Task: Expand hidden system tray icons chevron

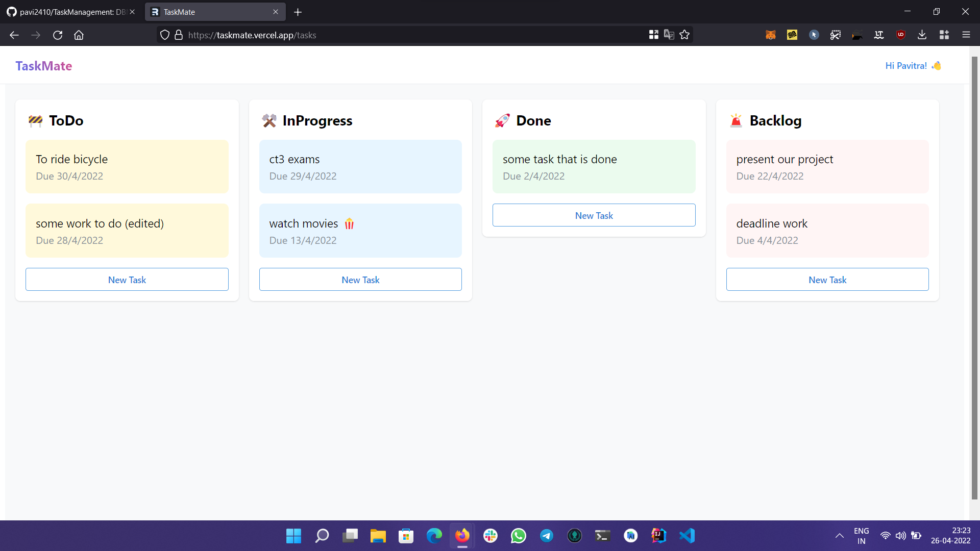Action: point(839,536)
